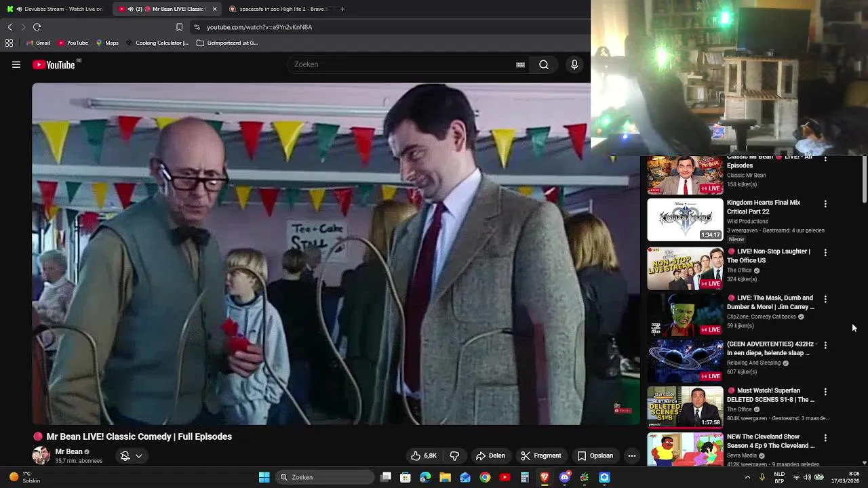Dislike the video with thumbs down
The width and height of the screenshot is (868, 488).
click(x=454, y=455)
